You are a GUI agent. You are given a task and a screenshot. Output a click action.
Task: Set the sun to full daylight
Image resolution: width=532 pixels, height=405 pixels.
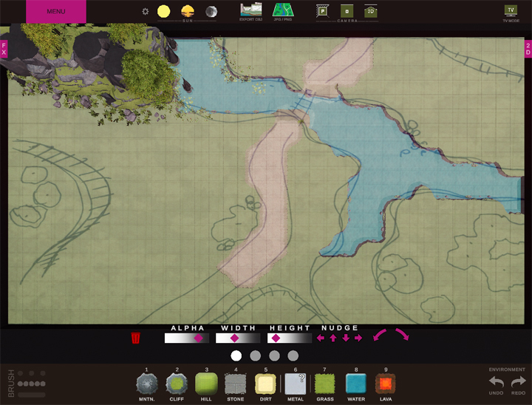[x=163, y=11]
